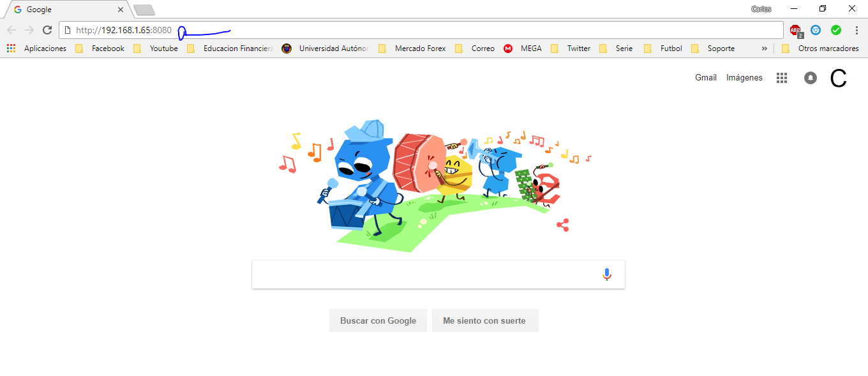Click the share icon beside the doodle
Screen dimensions: 868x376
coord(562,225)
